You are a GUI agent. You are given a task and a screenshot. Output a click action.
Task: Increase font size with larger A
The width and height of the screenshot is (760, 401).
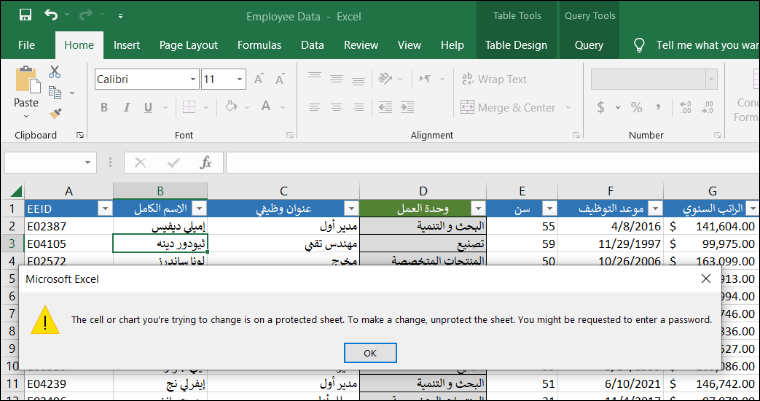coord(259,79)
